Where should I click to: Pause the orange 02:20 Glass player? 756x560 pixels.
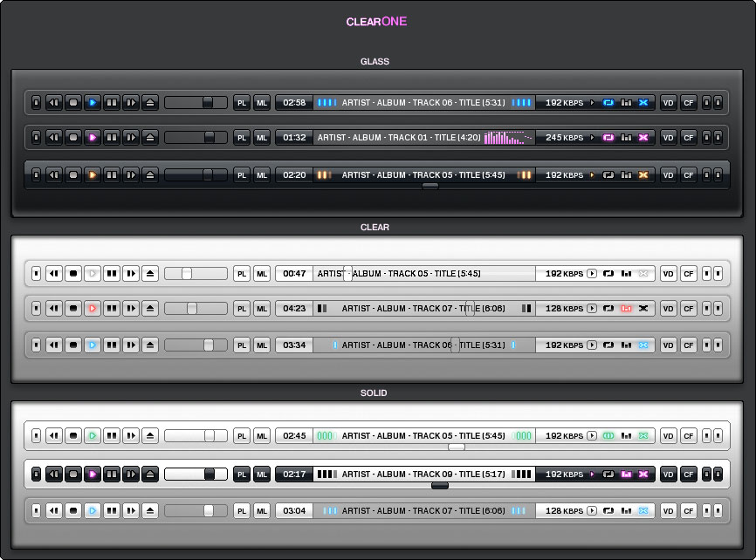click(x=112, y=175)
